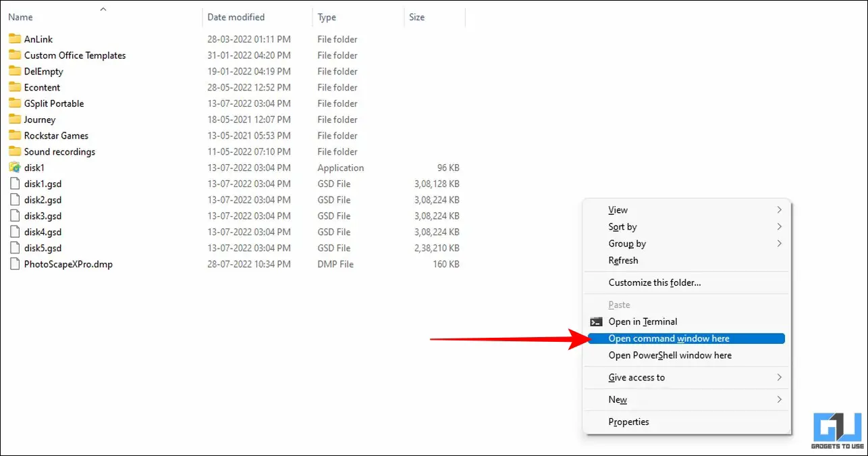Click the 3,08,128 KB size value

point(435,184)
